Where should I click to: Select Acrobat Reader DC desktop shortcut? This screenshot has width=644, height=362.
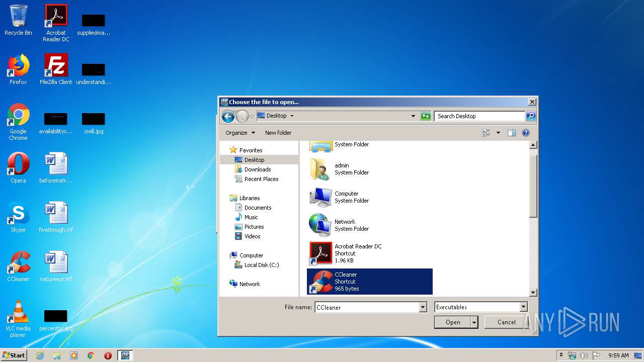[x=56, y=23]
